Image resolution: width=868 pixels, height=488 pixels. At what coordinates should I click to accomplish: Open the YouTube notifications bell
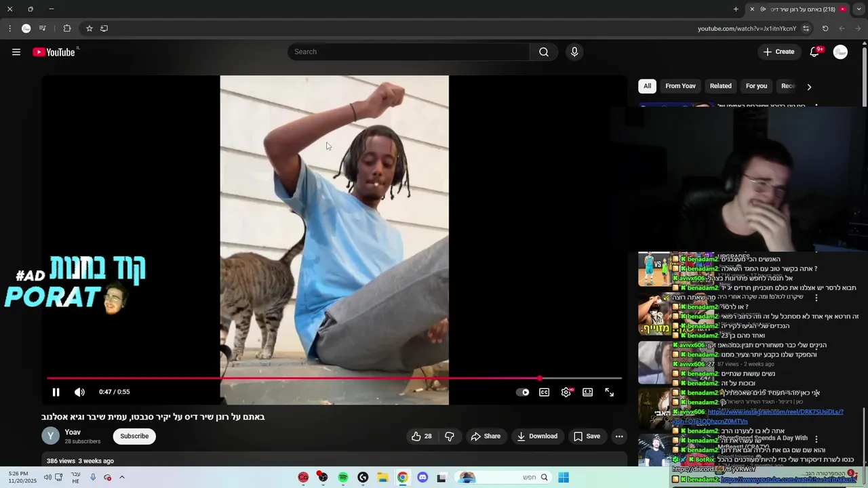tap(815, 52)
